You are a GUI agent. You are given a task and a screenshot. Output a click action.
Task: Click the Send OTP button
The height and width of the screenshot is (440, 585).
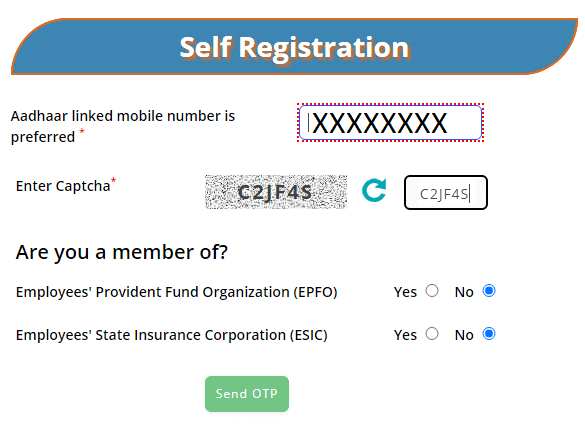click(x=247, y=394)
